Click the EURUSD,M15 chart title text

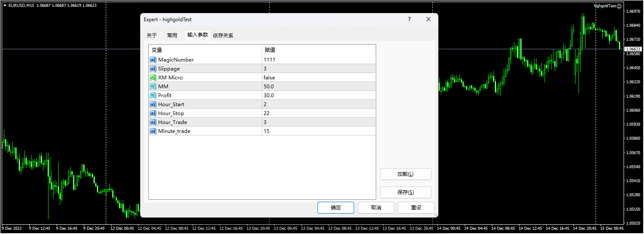tap(21, 6)
